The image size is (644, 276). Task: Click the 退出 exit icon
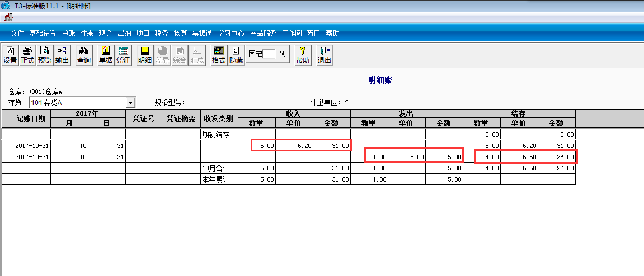[x=325, y=55]
